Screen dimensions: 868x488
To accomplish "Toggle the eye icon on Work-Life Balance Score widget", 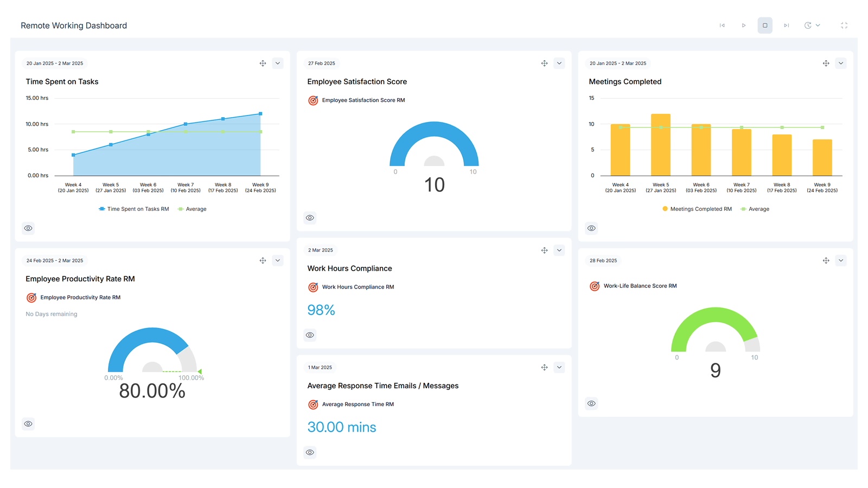I will (591, 403).
